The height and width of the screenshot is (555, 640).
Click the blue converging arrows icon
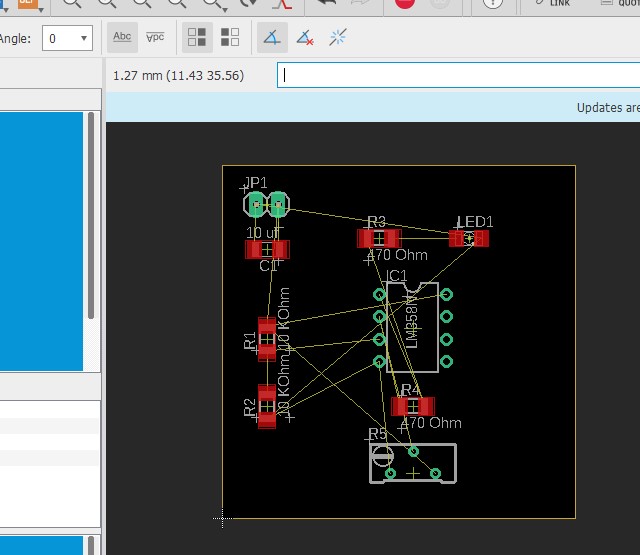338,39
